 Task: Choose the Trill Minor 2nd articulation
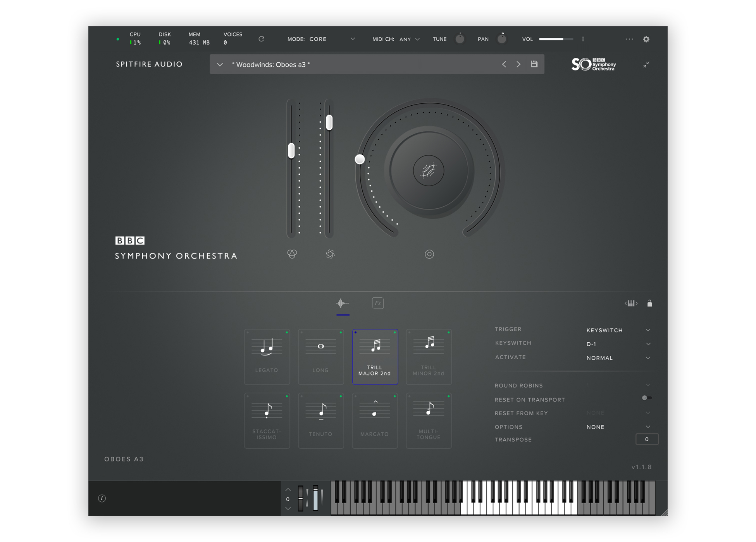(429, 356)
